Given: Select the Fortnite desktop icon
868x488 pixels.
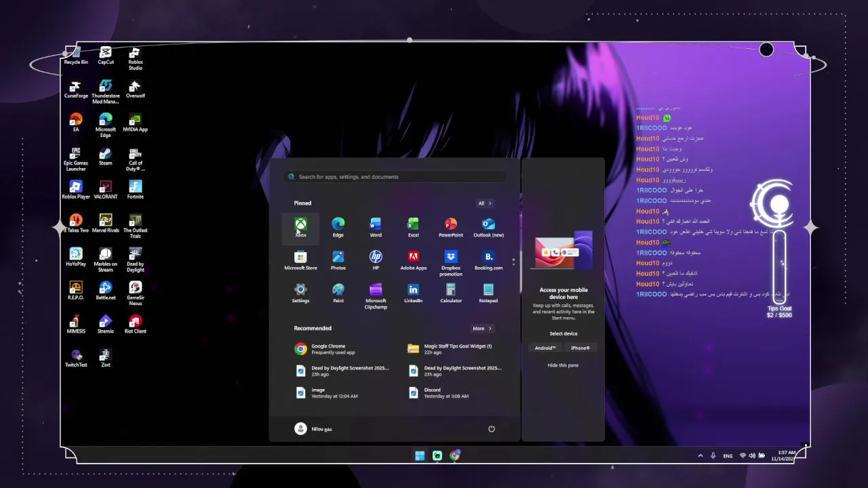Looking at the screenshot, I should point(136,190).
